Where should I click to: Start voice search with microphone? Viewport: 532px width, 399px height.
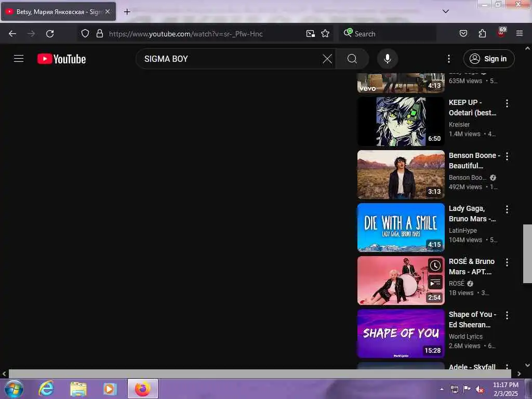[x=387, y=59]
